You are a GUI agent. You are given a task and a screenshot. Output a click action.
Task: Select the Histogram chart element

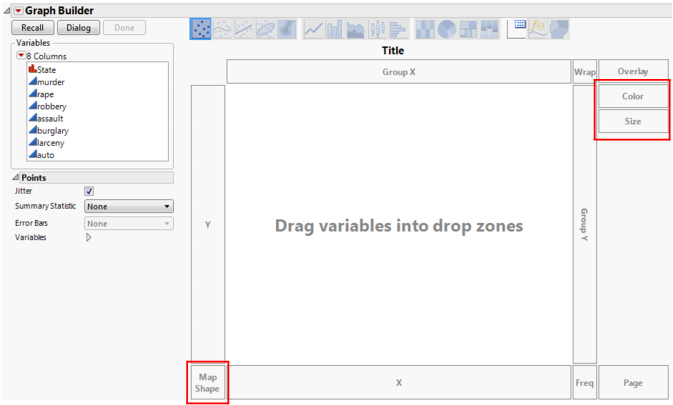pyautogui.click(x=398, y=30)
